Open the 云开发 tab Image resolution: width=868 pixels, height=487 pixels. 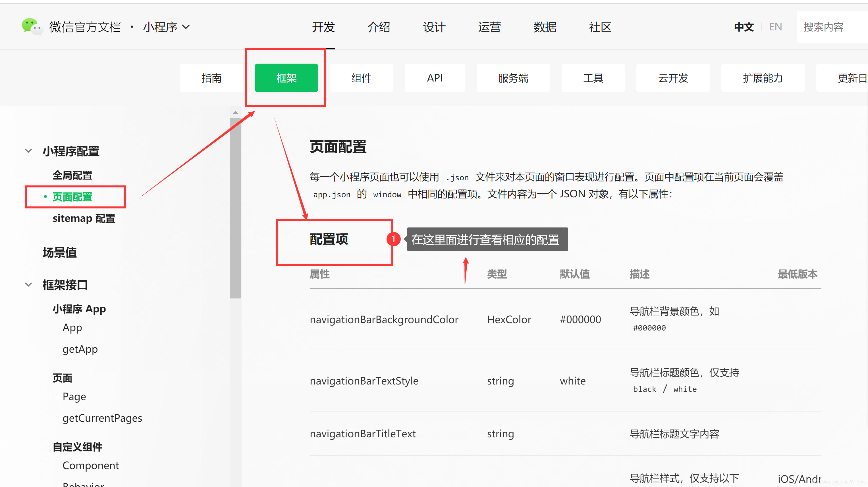(673, 78)
